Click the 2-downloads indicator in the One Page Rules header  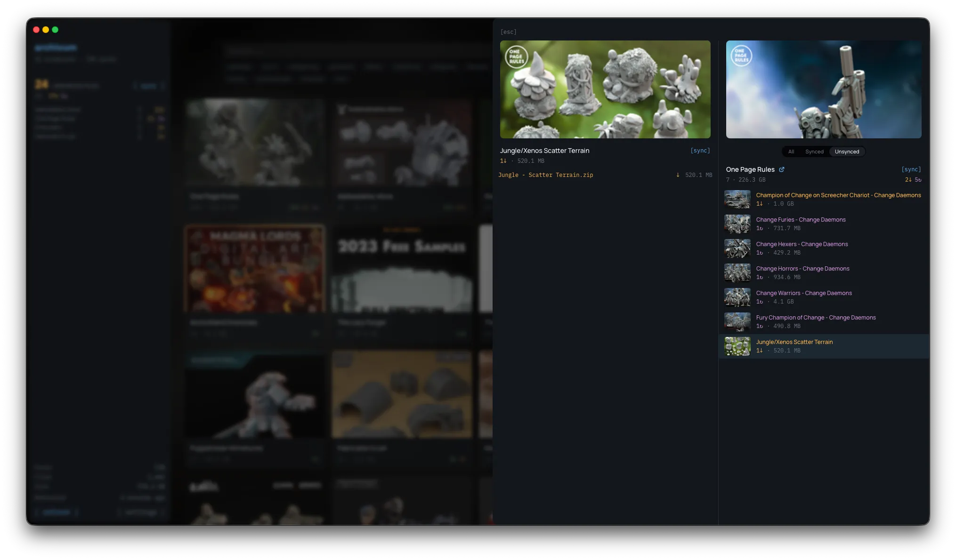pos(909,179)
